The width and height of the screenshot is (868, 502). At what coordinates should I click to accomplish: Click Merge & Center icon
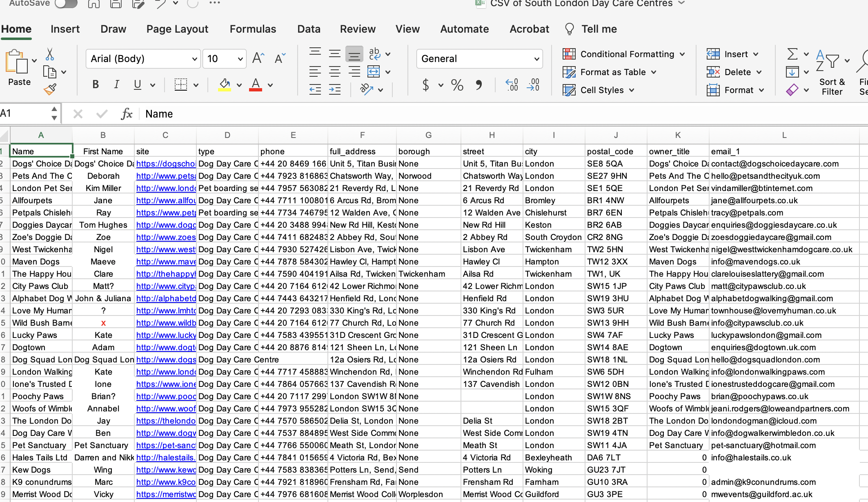[x=374, y=72]
